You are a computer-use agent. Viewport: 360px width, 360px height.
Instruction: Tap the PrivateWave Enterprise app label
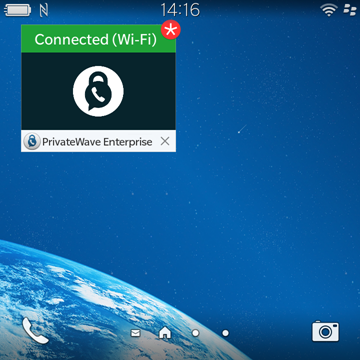97,142
